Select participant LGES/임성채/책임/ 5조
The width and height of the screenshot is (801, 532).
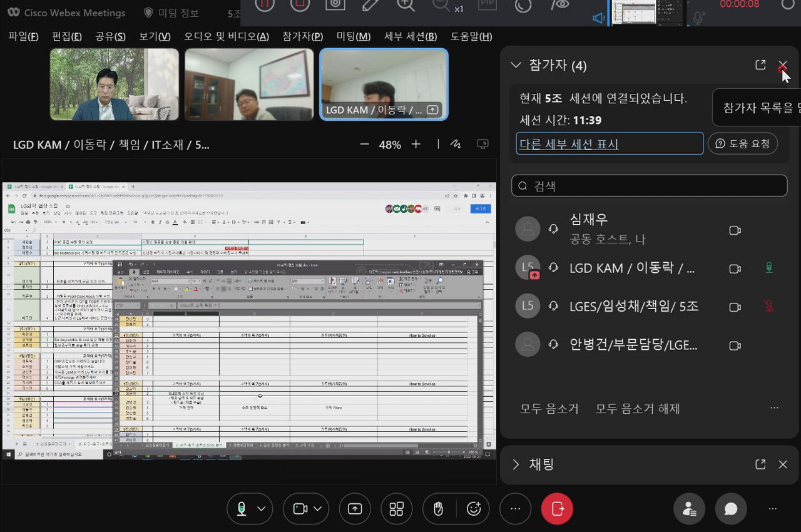[649, 306]
